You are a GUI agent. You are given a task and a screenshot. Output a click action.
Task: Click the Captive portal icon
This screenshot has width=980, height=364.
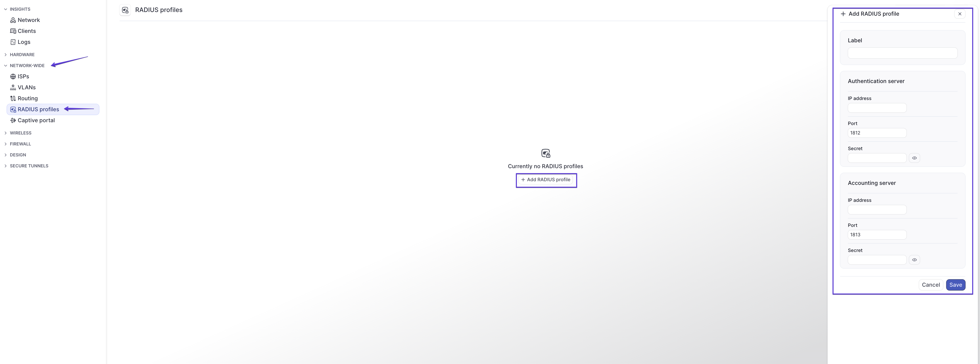coord(13,121)
